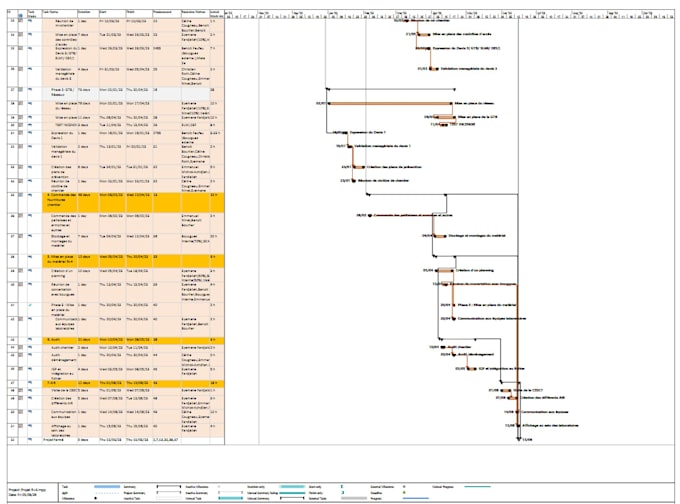
Task: Select the Duration column header
Action: [x=88, y=14]
